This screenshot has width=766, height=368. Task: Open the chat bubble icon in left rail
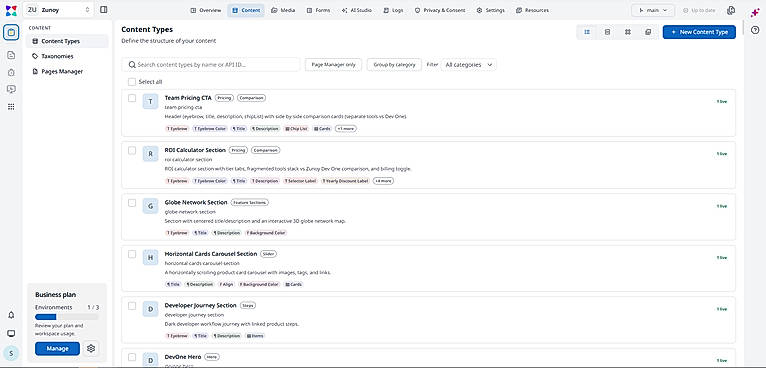tap(11, 89)
